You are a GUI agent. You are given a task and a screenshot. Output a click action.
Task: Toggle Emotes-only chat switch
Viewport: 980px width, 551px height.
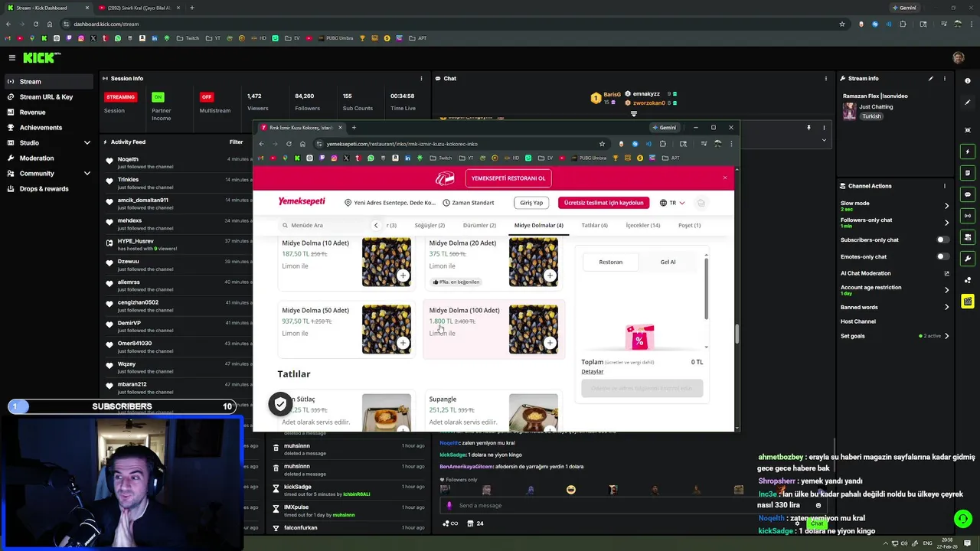[943, 256]
